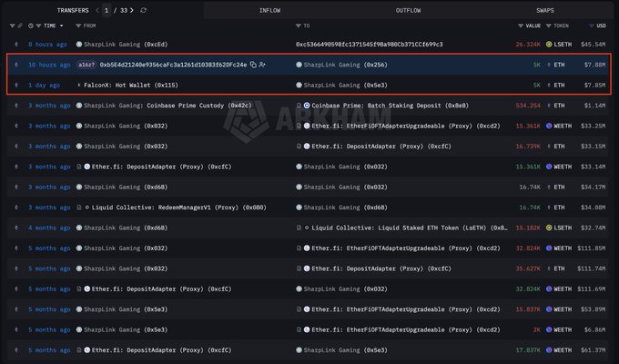Select the TRANSFERS tab

73,10
